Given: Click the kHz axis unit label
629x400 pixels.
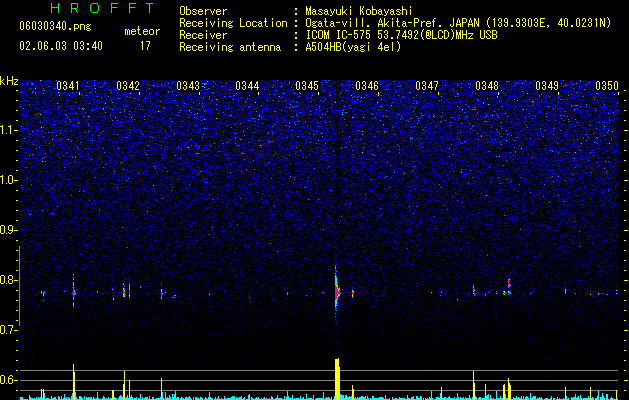Looking at the screenshot, I should click(x=9, y=81).
